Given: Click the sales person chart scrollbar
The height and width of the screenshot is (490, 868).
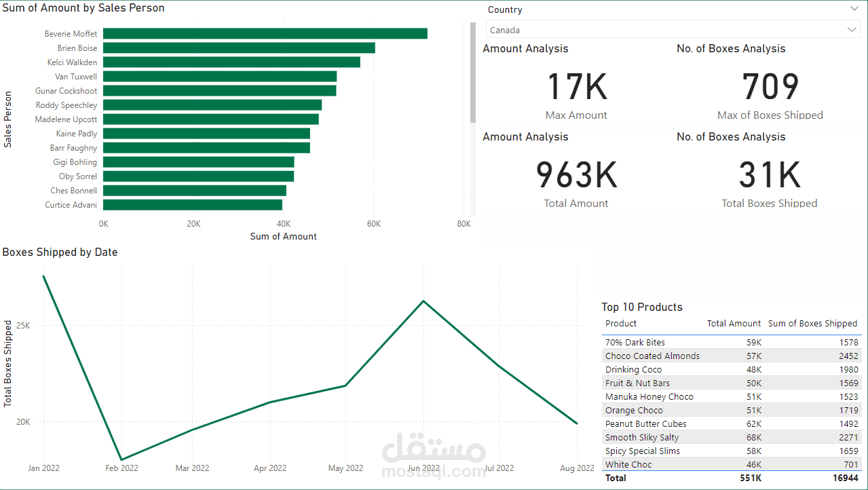Looking at the screenshot, I should coord(473,73).
